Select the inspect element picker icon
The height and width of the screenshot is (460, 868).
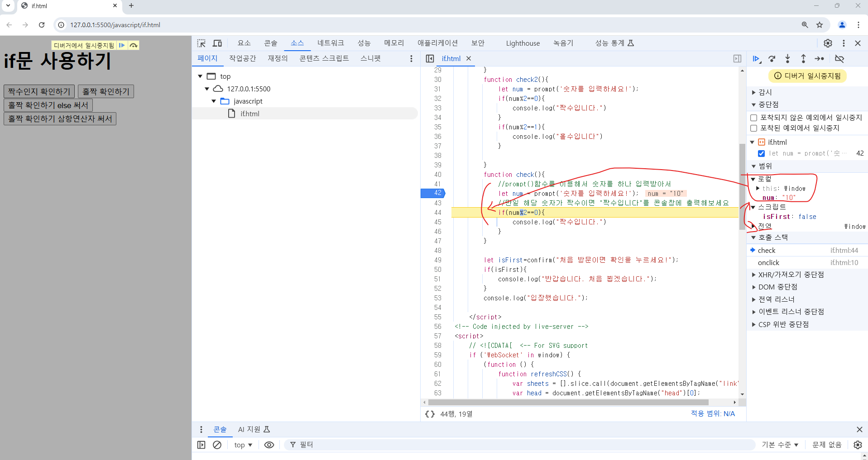pos(201,43)
